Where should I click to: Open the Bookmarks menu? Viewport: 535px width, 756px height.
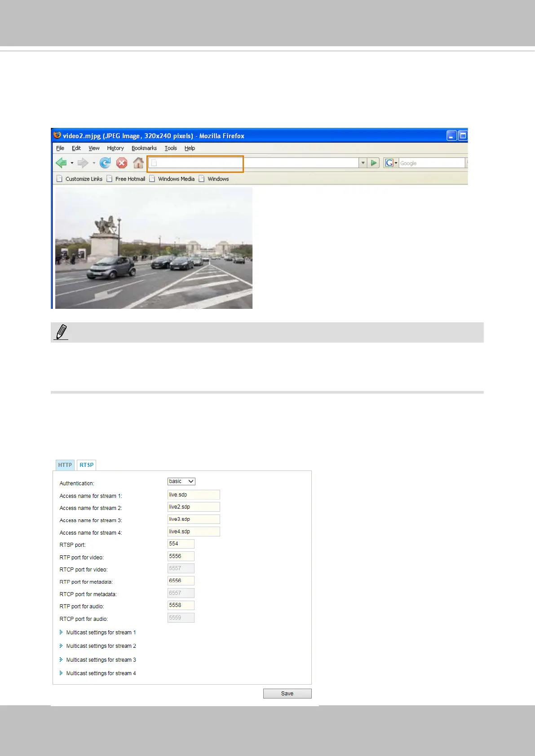[144, 148]
